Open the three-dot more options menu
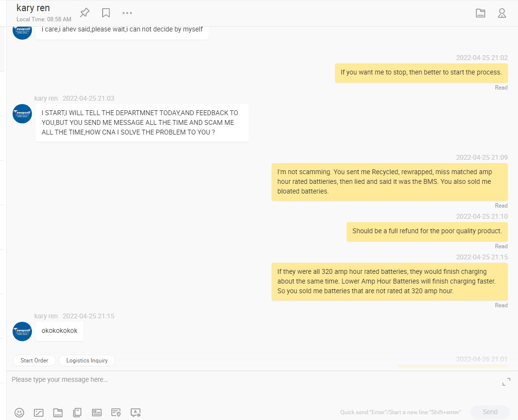 [x=127, y=13]
